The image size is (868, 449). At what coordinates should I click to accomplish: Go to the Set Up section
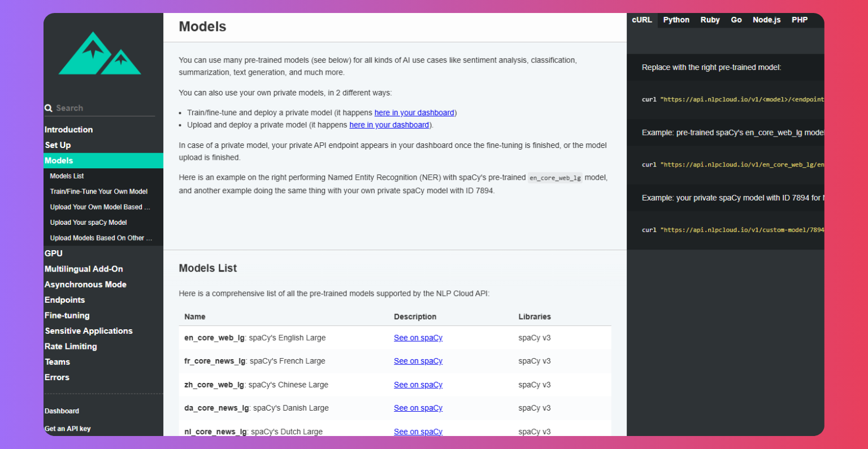pos(58,145)
